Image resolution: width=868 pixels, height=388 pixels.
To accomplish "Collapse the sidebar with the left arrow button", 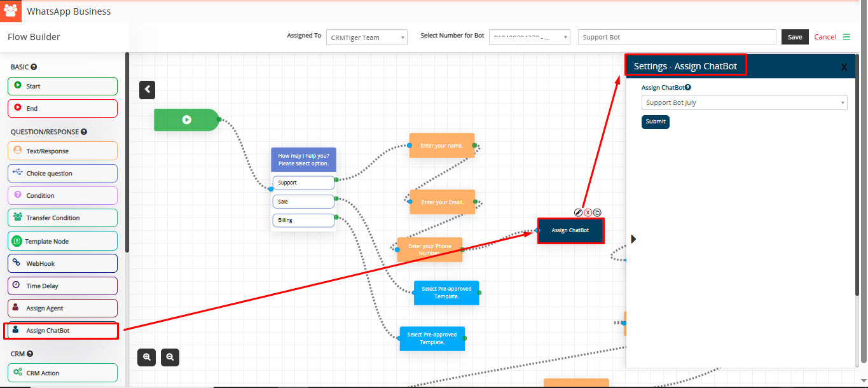I will (148, 90).
